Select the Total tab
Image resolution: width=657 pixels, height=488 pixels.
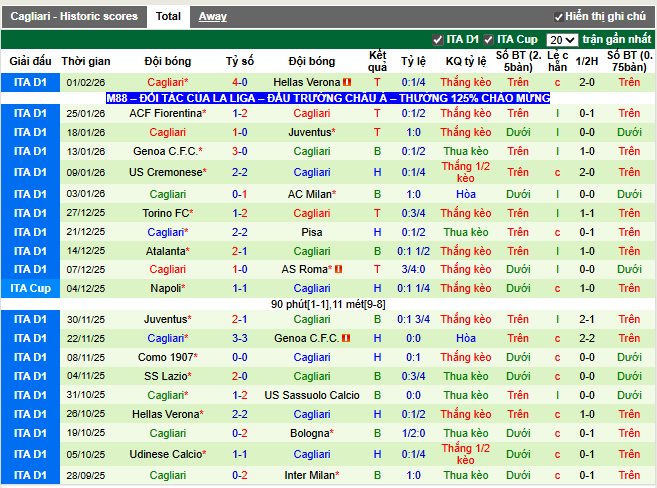tap(168, 16)
